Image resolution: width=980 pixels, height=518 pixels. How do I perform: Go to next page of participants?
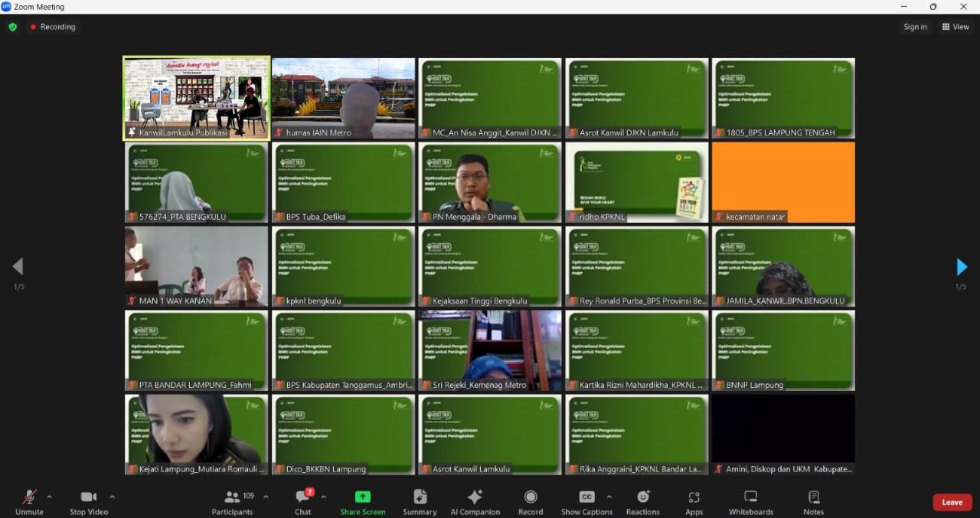pyautogui.click(x=962, y=267)
